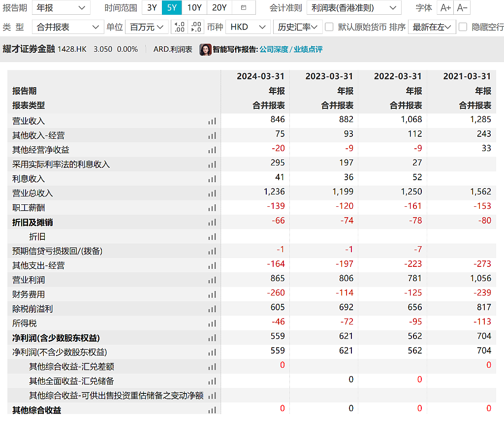The width and height of the screenshot is (504, 421).
Task: Click the stock code 1428.HK
Action: (72, 49)
